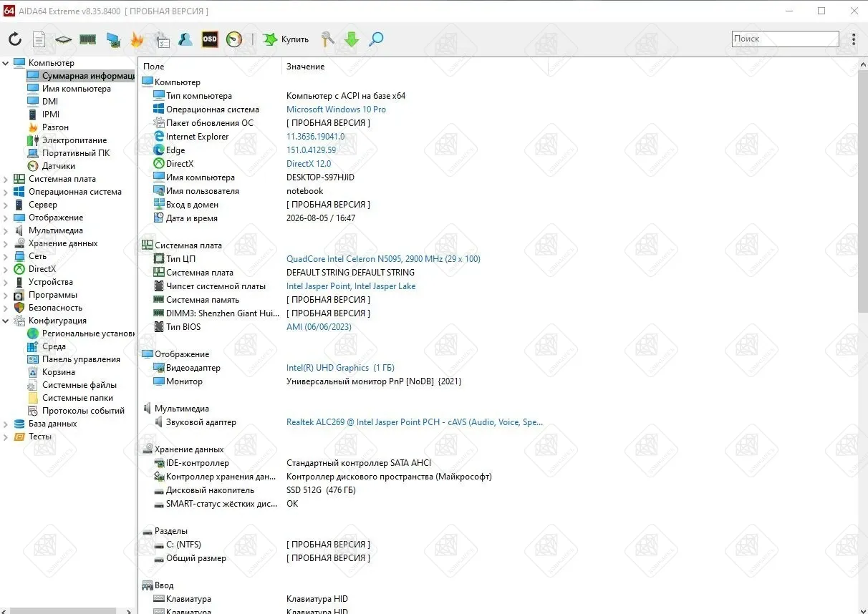The width and height of the screenshot is (868, 614).
Task: Expand the Сеть tree node
Action: click(x=6, y=256)
